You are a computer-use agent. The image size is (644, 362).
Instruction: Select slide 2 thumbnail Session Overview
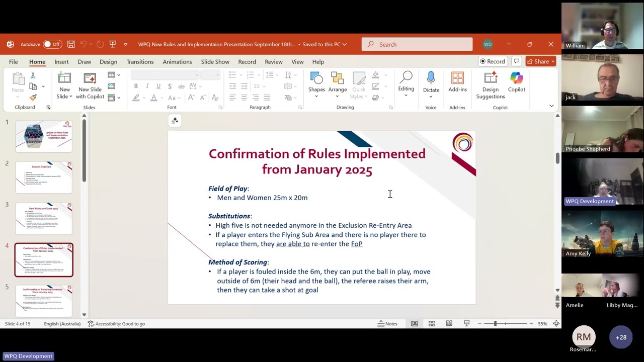(x=44, y=177)
